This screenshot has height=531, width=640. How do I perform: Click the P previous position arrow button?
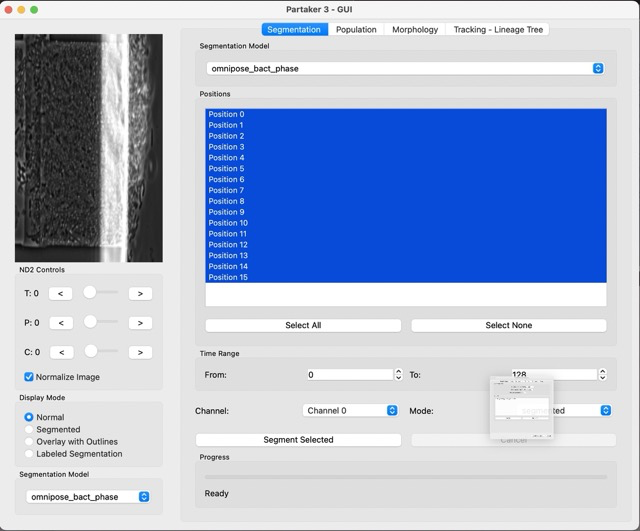[61, 323]
